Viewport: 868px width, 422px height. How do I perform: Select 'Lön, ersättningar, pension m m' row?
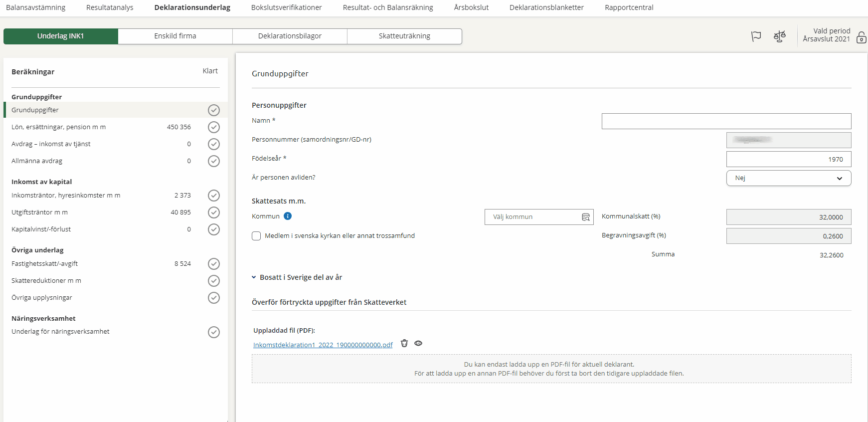coord(59,127)
